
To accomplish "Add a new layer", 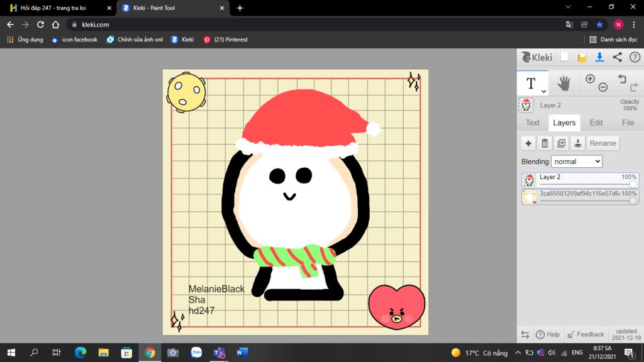I will tap(528, 143).
